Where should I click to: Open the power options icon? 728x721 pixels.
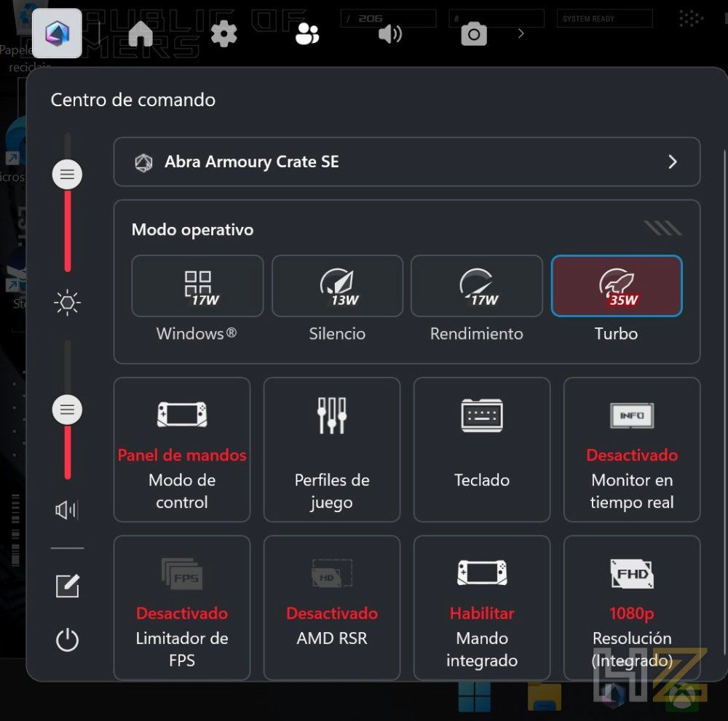[67, 640]
